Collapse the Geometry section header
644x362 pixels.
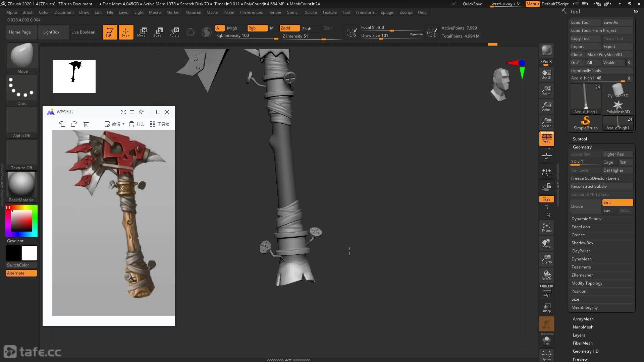pyautogui.click(x=582, y=147)
